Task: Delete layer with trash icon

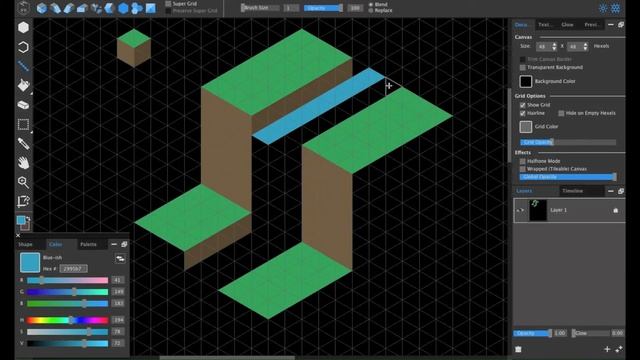Action: tap(518, 349)
